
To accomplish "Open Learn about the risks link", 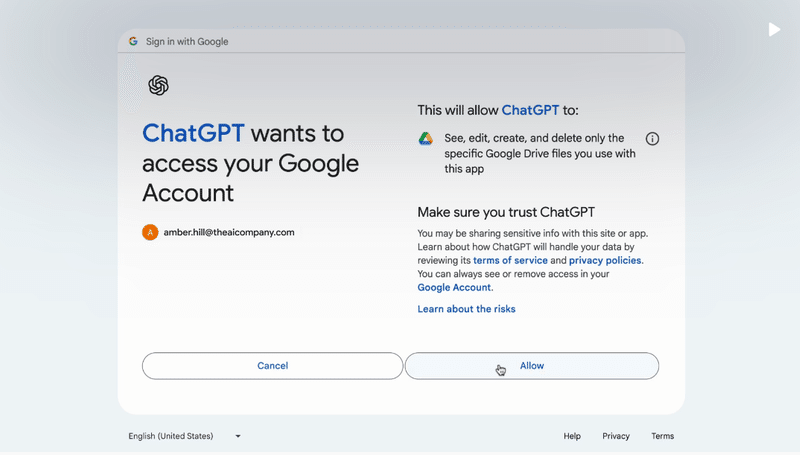I will (x=466, y=309).
